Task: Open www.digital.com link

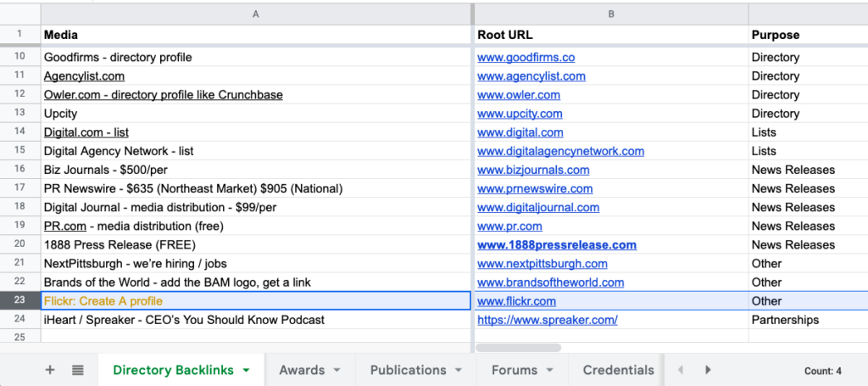Action: 520,133
